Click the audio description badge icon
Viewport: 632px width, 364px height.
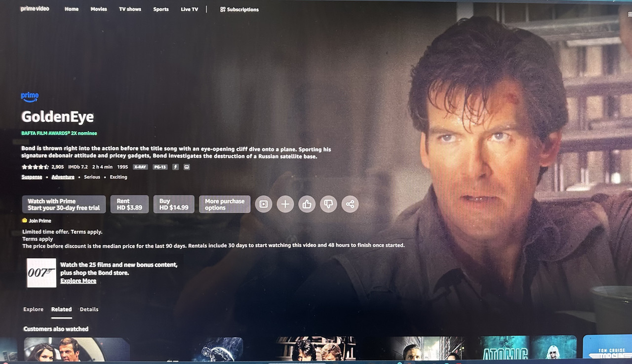tap(175, 167)
